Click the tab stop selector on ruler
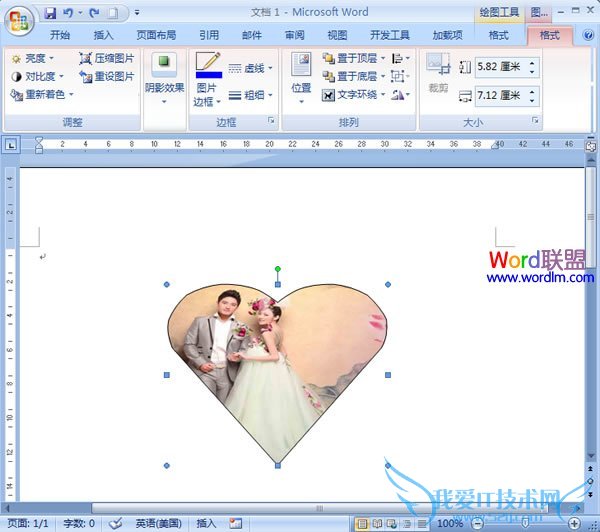 point(11,145)
